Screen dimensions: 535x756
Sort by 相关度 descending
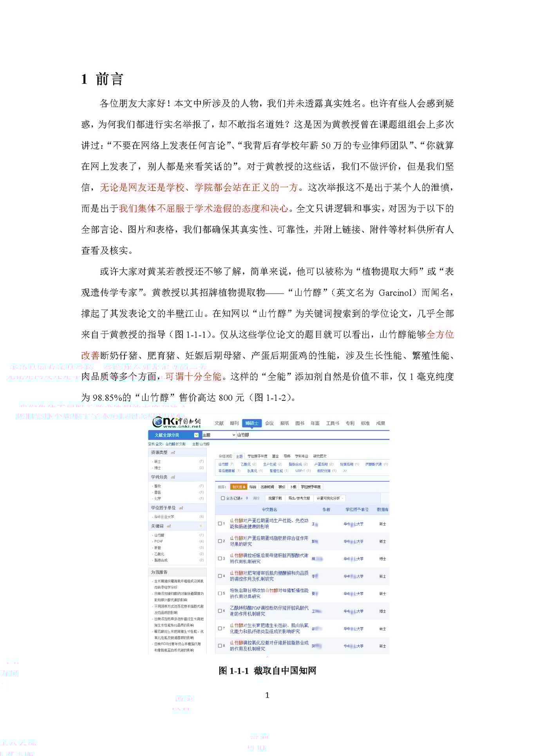pyautogui.click(x=239, y=487)
